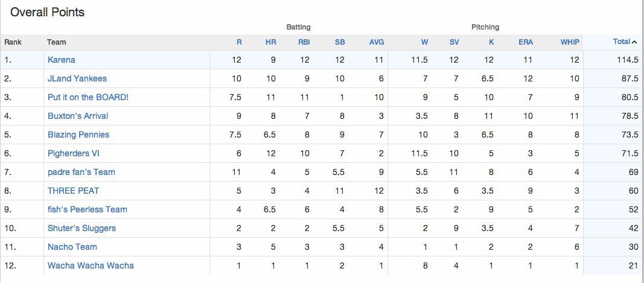The image size is (644, 283).
Task: Sort table by R column header
Action: pyautogui.click(x=239, y=42)
